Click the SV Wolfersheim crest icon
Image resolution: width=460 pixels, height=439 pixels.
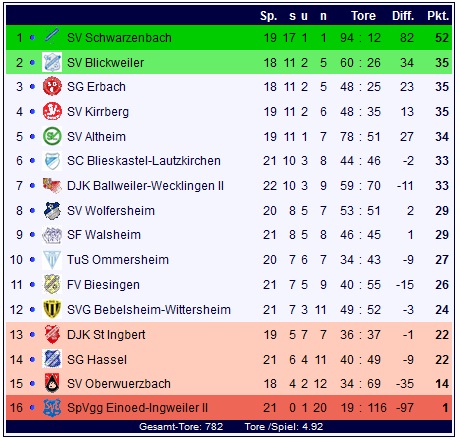point(52,210)
